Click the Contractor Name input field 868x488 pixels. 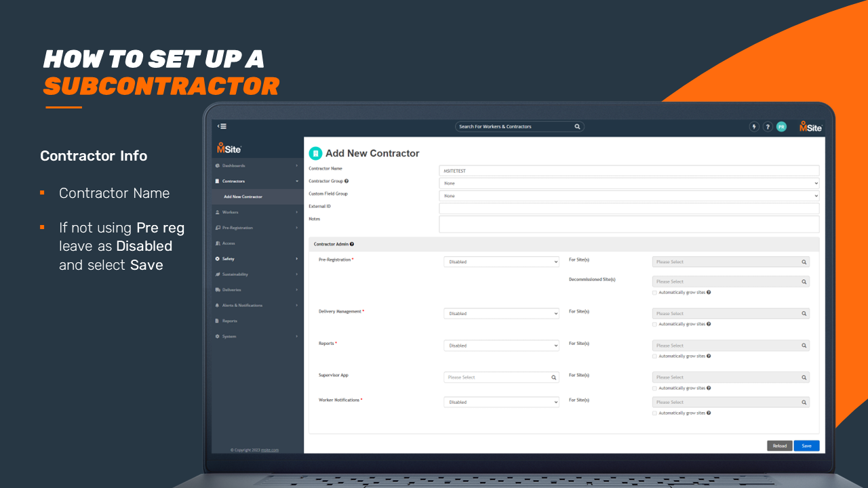coord(629,171)
